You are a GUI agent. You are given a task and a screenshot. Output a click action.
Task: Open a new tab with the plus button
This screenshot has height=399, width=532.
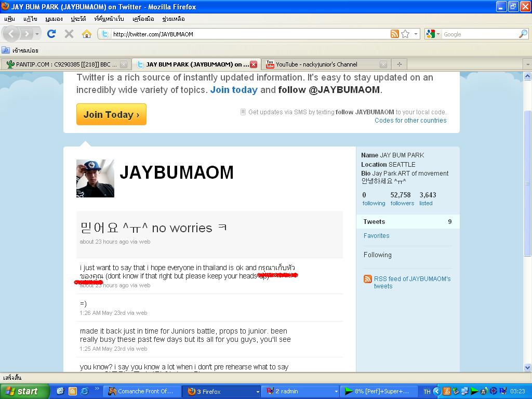400,64
